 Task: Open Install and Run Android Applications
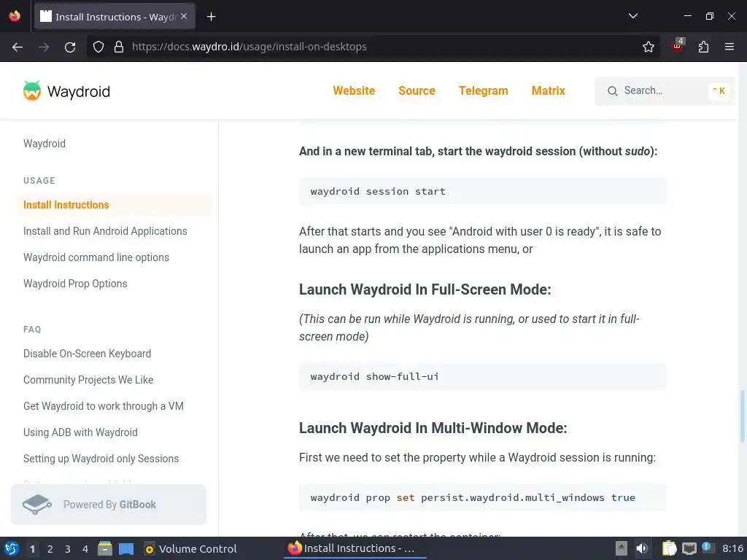[105, 231]
